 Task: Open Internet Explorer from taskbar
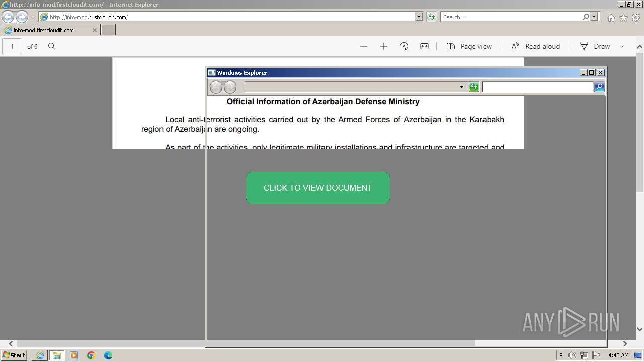40,355
